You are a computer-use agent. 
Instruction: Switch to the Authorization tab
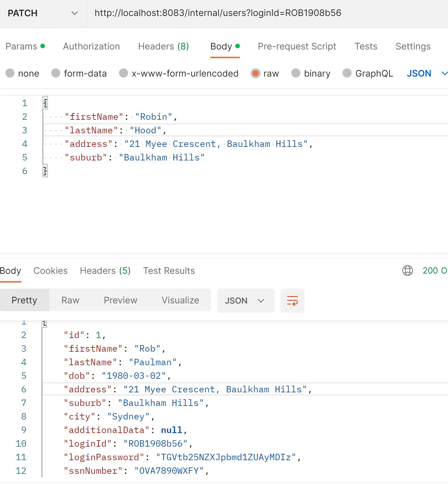click(x=92, y=46)
